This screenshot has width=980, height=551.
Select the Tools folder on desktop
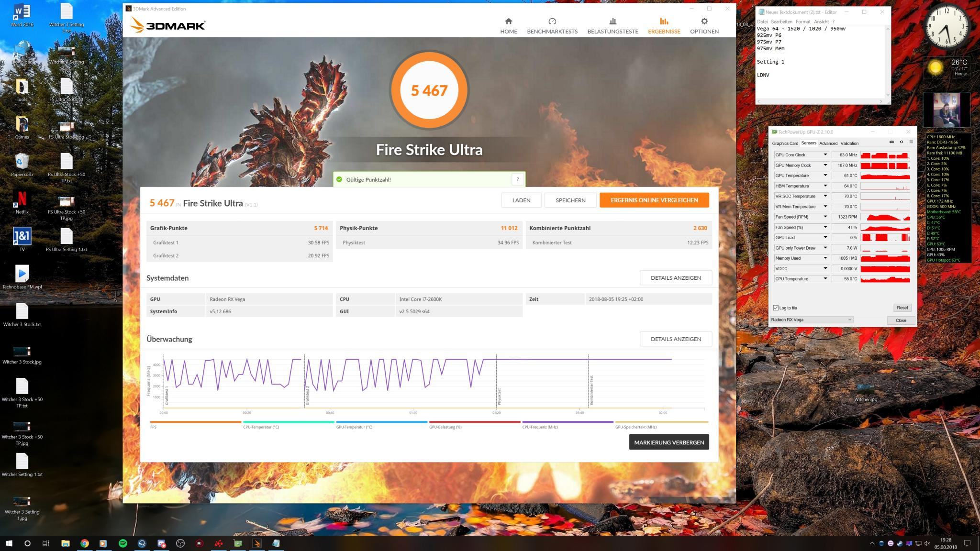point(22,90)
